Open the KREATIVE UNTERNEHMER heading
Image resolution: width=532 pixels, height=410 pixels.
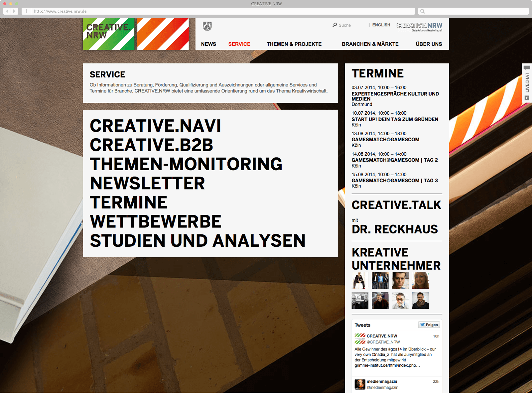(396, 259)
